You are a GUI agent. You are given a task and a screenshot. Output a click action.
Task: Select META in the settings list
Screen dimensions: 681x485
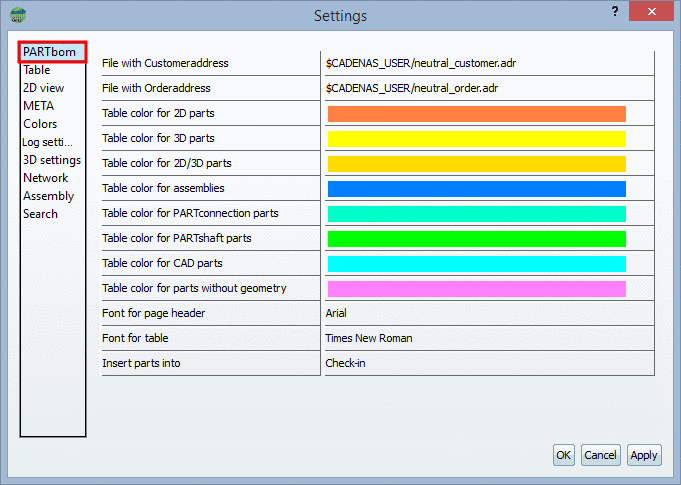[x=39, y=106]
